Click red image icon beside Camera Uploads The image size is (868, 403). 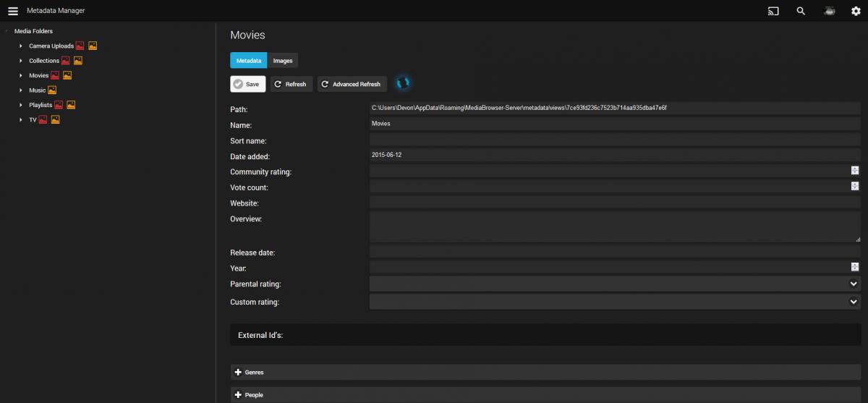pos(80,46)
